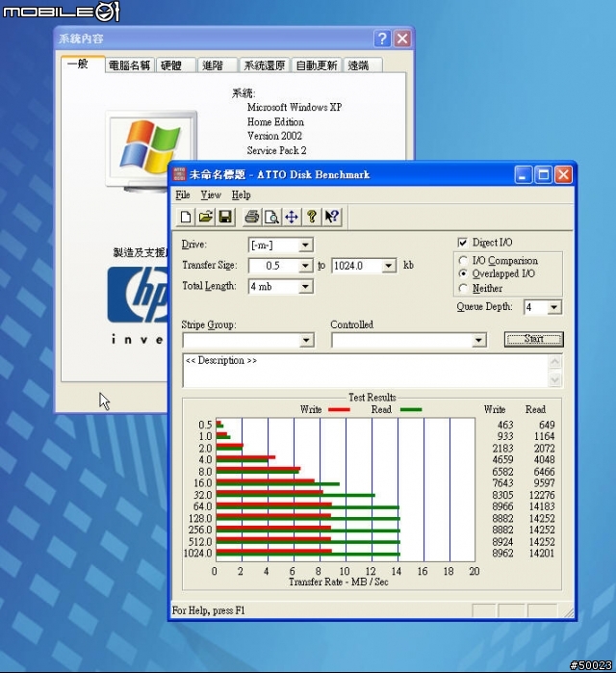
Task: Switch to the 硬體 tab
Action: coord(176,65)
